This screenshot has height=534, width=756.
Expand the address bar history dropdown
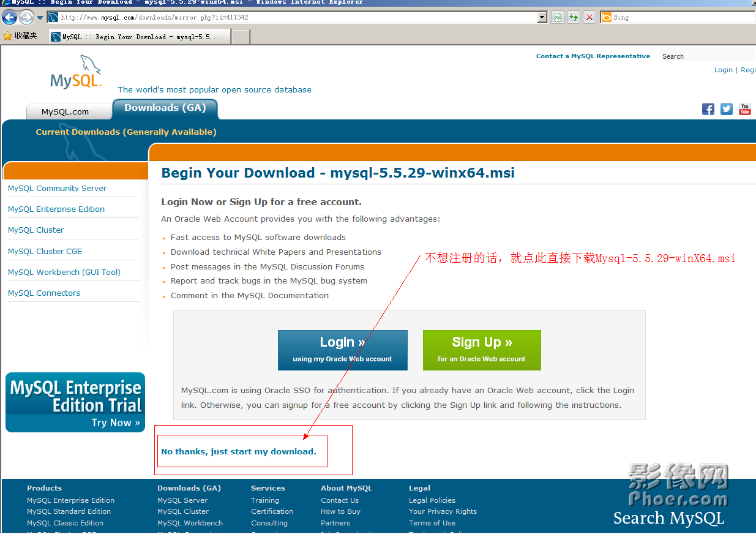542,17
